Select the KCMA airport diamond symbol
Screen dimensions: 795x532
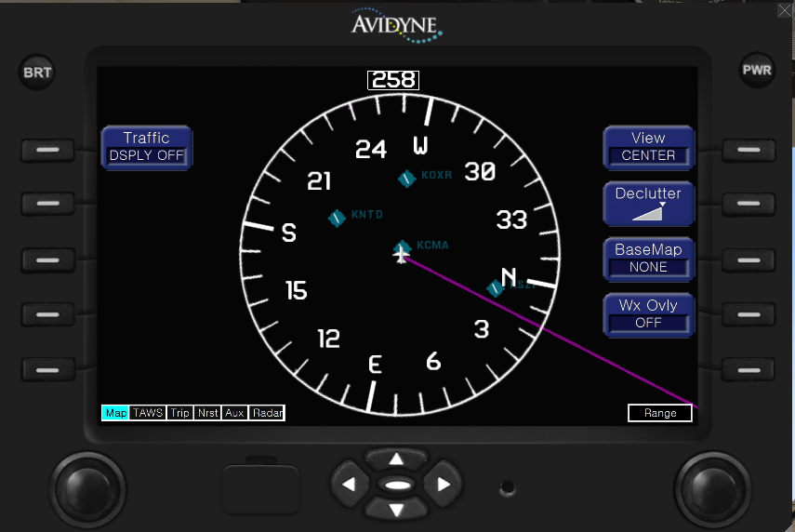(x=402, y=247)
